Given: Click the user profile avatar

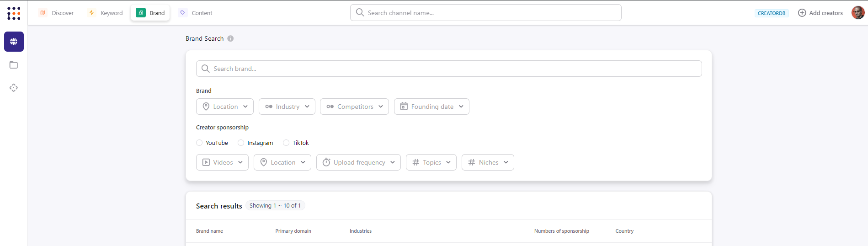Looking at the screenshot, I should (x=857, y=13).
